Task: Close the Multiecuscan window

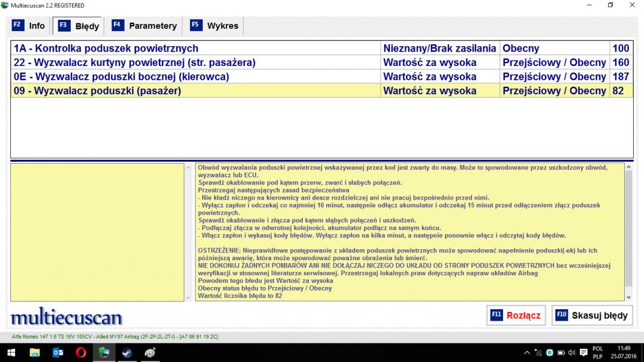Action: (632, 5)
